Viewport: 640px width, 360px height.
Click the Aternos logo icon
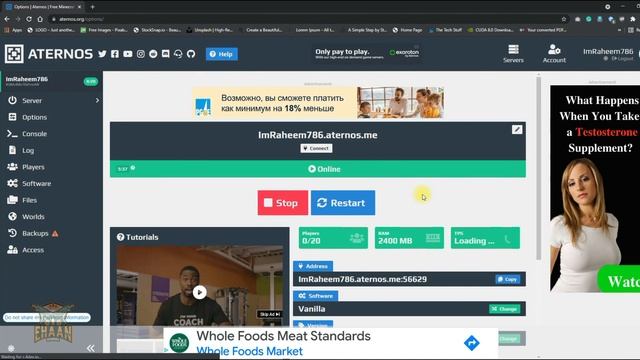coord(14,53)
